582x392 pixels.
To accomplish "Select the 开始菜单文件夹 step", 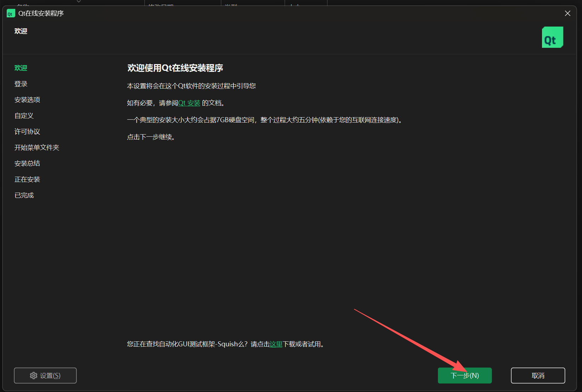I will click(x=37, y=147).
